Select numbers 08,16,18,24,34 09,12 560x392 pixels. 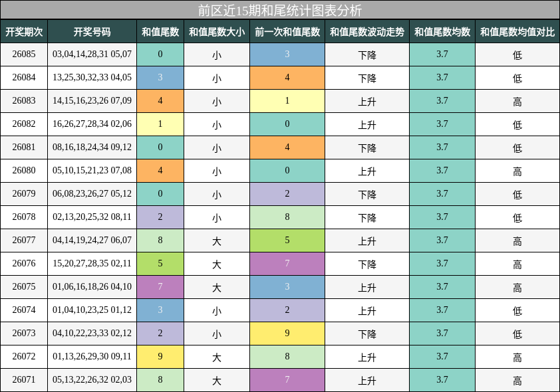pos(92,147)
